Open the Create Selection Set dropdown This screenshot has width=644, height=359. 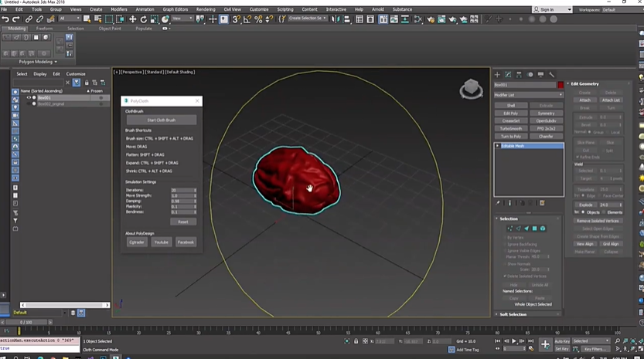pos(307,19)
